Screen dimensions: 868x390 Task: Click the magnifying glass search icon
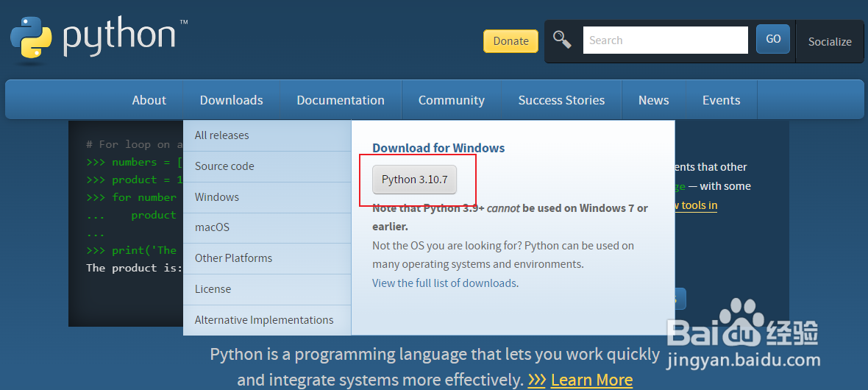coord(563,40)
